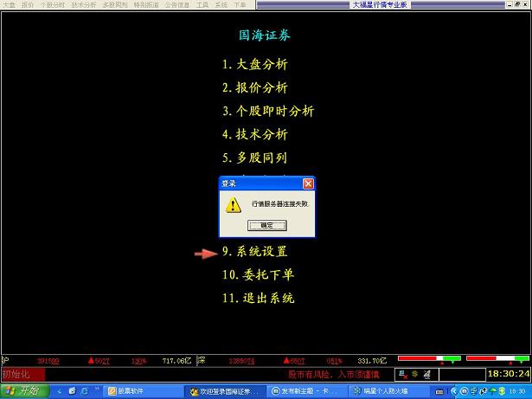Open the 公告信息 menu in the menu bar
The width and height of the screenshot is (532, 399).
pyautogui.click(x=177, y=4)
